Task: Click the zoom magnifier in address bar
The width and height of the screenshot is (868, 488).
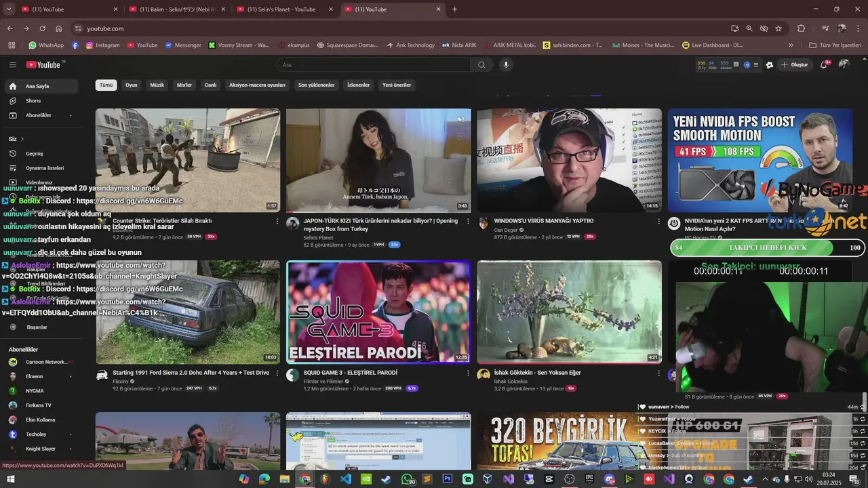Action: [749, 28]
